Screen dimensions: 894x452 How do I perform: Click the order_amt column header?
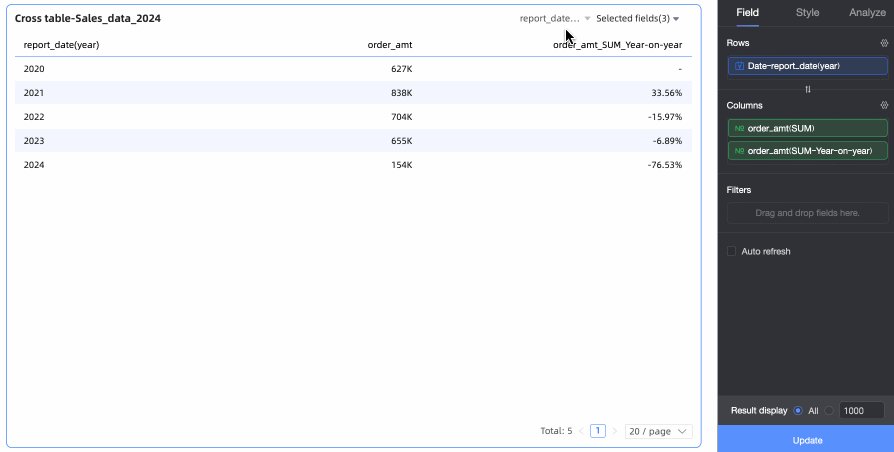coord(390,44)
